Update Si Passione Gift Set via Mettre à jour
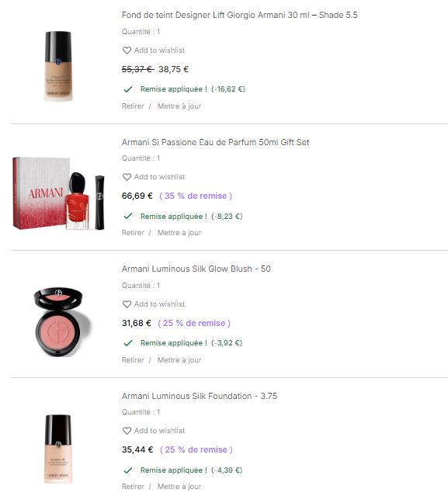This screenshot has height=503, width=448. tap(179, 233)
